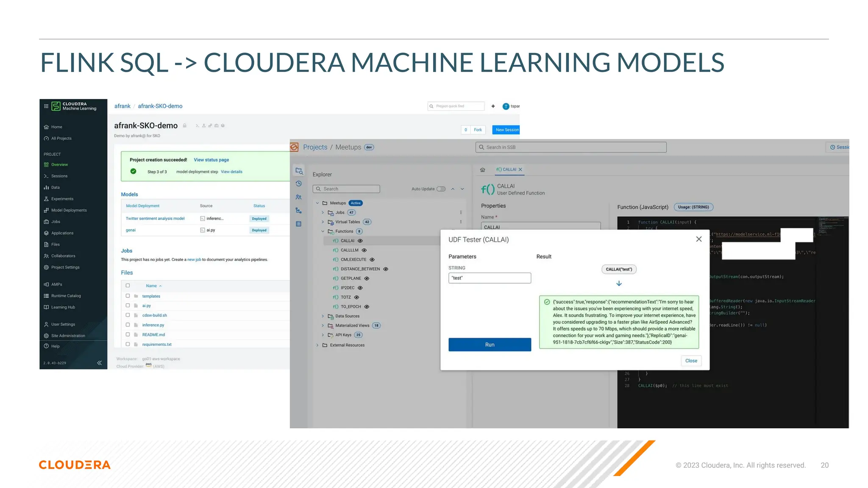Collapse Functions node in Explorer tree
This screenshot has height=488, width=868.
point(323,232)
